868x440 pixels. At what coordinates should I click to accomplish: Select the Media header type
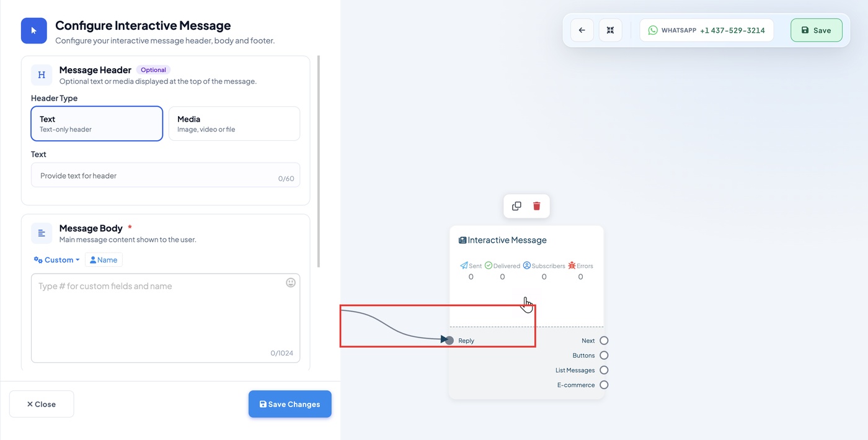[x=234, y=123]
